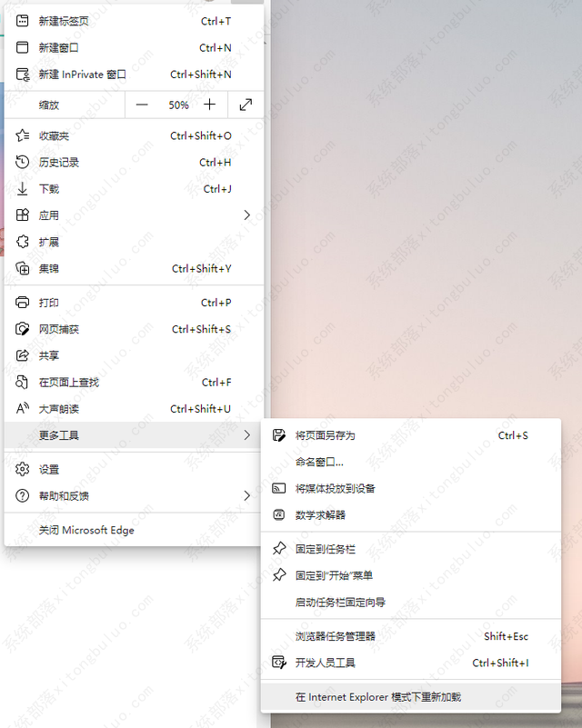Click the favorites star icon beside 收藏夹
582x728 pixels.
(x=23, y=135)
